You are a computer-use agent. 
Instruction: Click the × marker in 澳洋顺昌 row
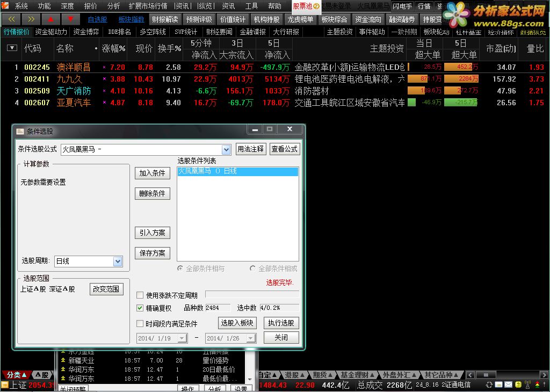(104, 67)
